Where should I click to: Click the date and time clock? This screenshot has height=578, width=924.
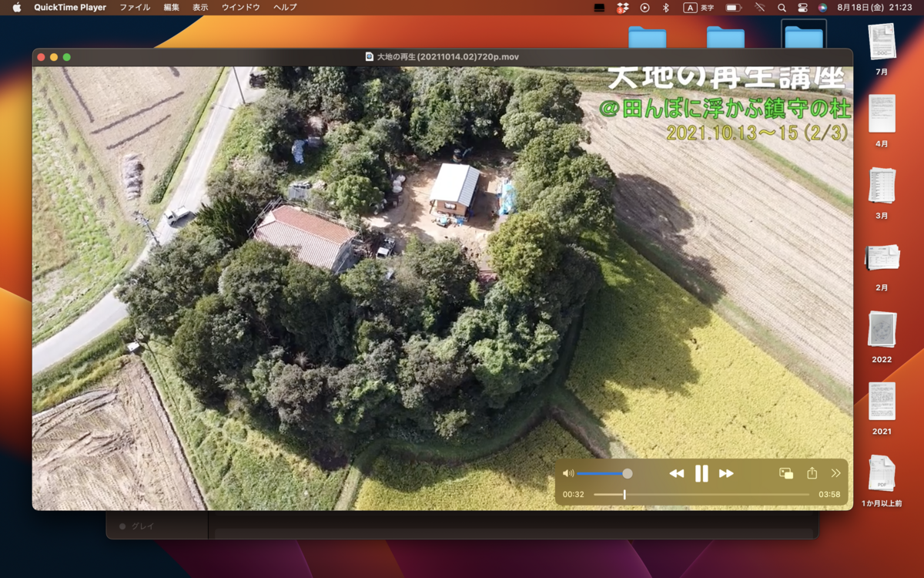pos(875,7)
